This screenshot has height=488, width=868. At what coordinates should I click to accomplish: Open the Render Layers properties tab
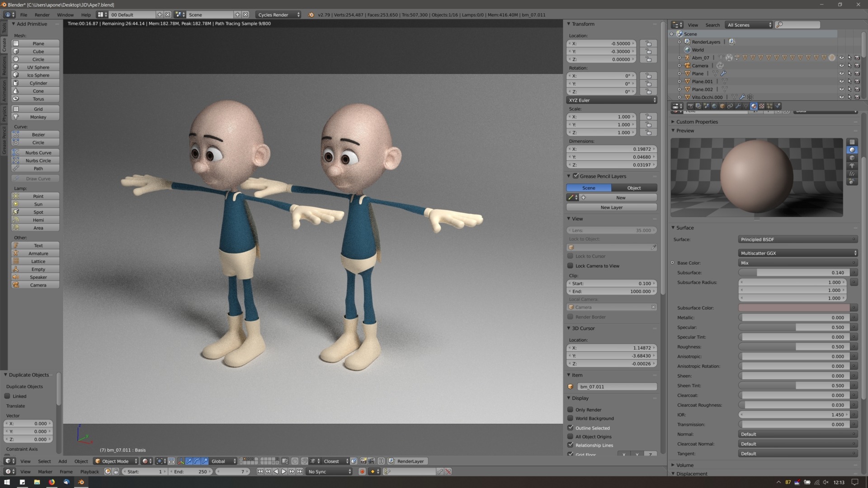pos(698,106)
